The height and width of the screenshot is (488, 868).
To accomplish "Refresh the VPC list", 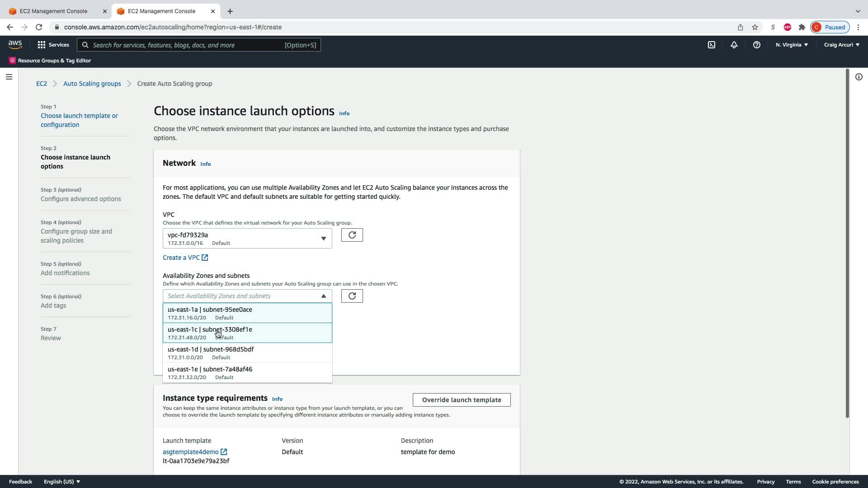I will coord(352,235).
